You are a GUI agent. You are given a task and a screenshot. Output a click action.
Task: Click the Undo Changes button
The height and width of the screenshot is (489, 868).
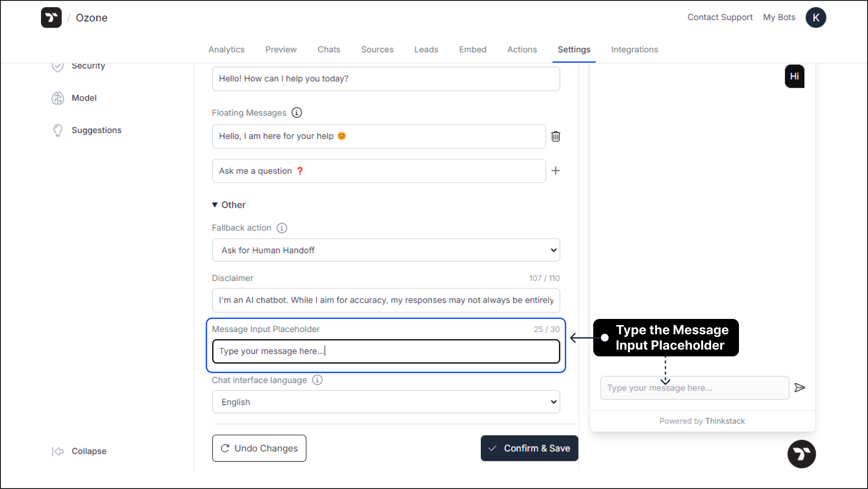click(x=259, y=448)
